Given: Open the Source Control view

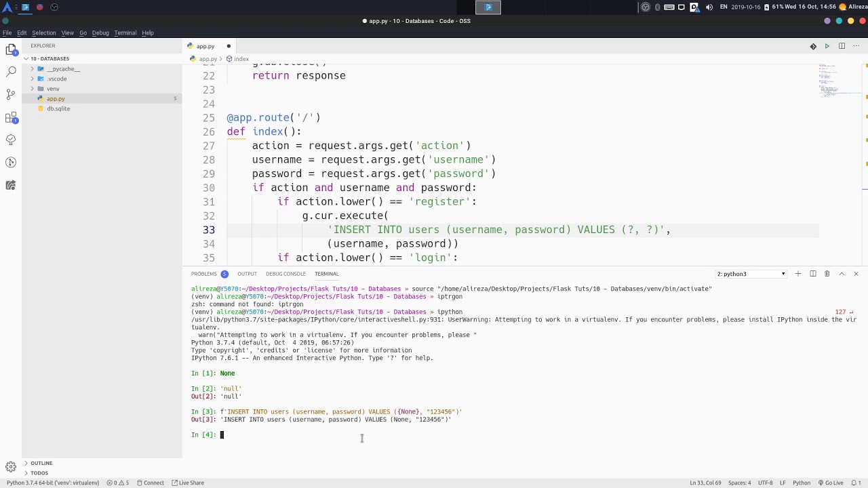Looking at the screenshot, I should pyautogui.click(x=11, y=94).
